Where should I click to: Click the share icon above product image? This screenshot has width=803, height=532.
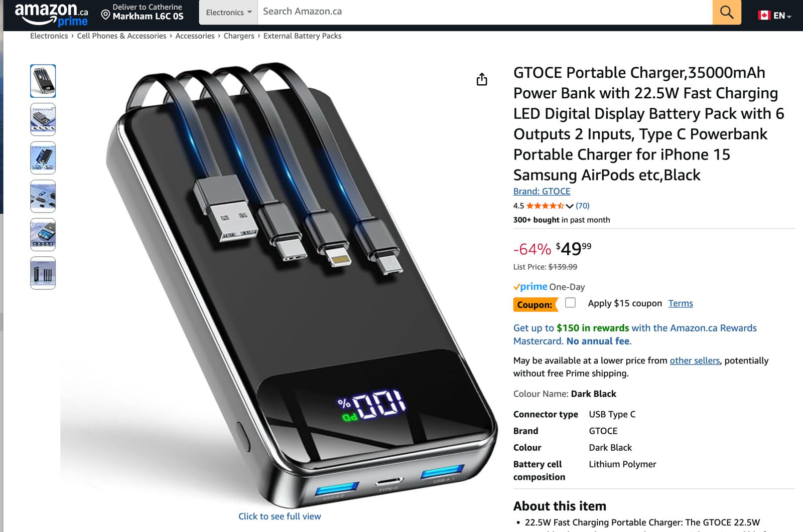482,79
